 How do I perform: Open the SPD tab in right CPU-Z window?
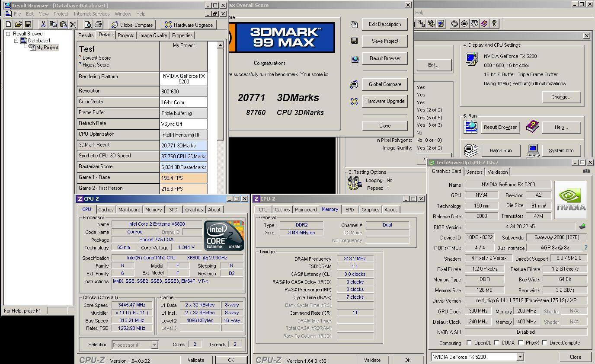(x=349, y=210)
